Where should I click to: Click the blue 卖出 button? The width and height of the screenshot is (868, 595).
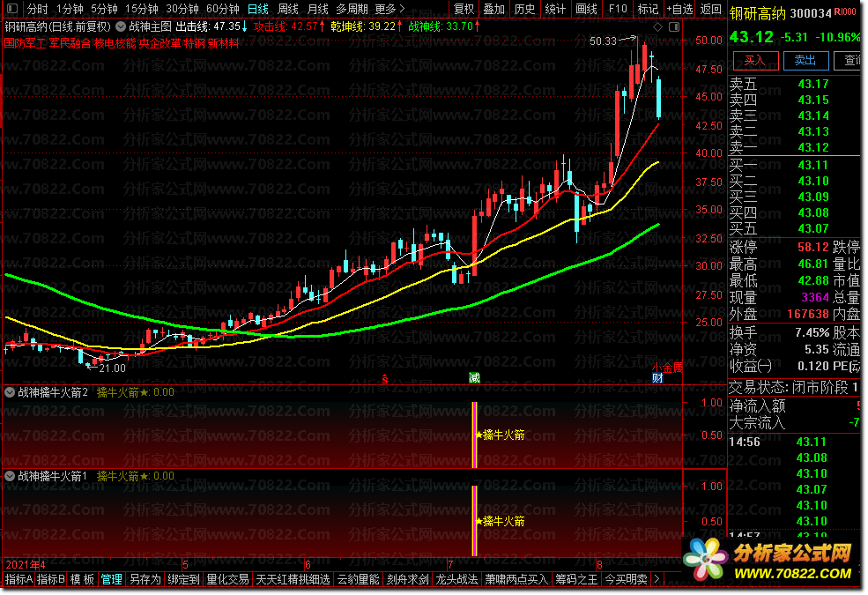pos(806,60)
